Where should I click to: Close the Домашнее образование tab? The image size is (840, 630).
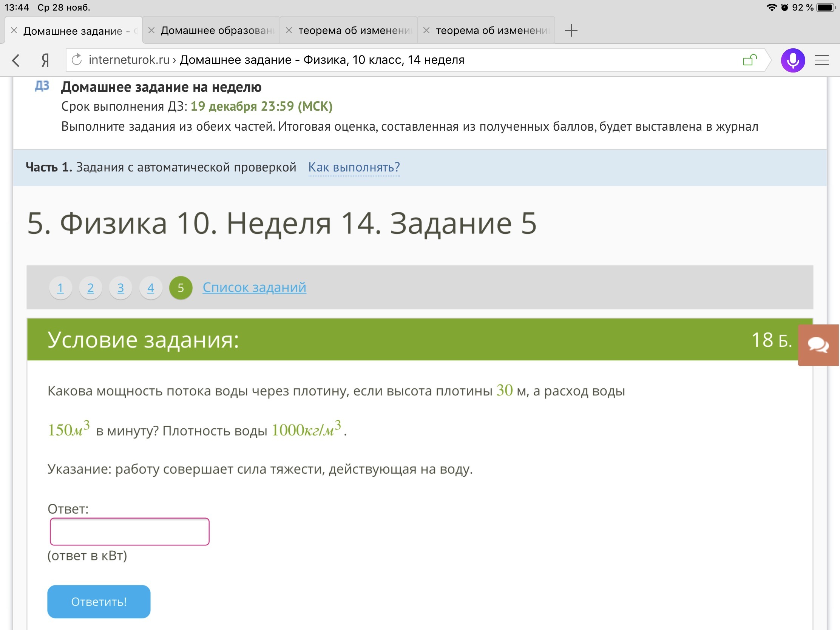pyautogui.click(x=151, y=30)
